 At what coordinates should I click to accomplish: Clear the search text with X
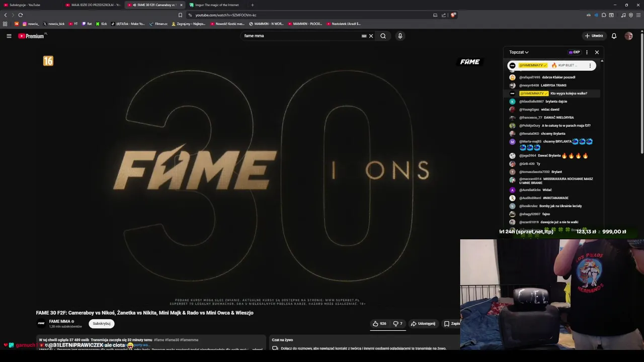point(371,36)
